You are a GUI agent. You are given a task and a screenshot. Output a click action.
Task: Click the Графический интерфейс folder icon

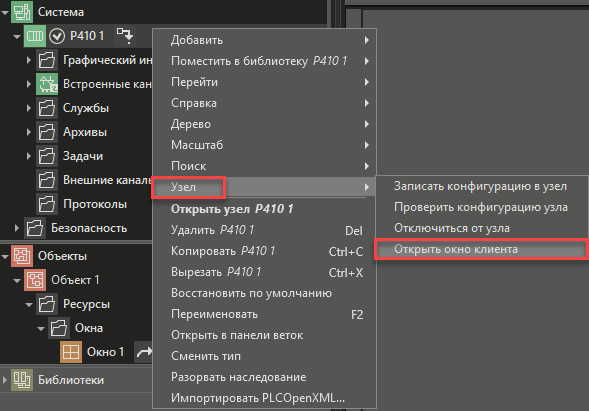47,60
